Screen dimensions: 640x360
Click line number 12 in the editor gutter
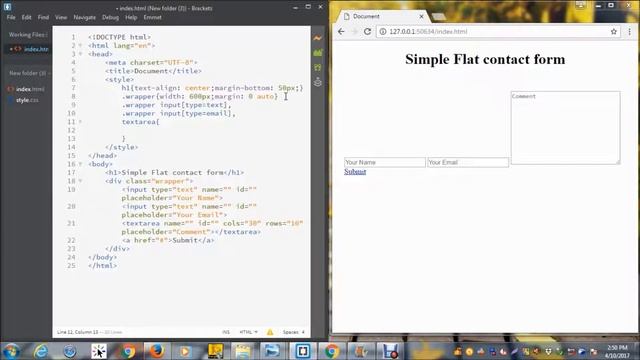[71, 130]
